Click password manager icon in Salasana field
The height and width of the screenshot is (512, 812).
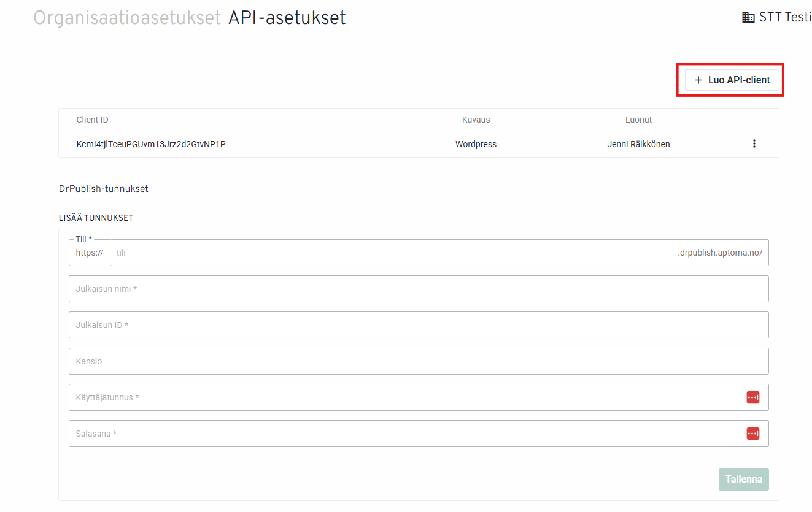(752, 434)
